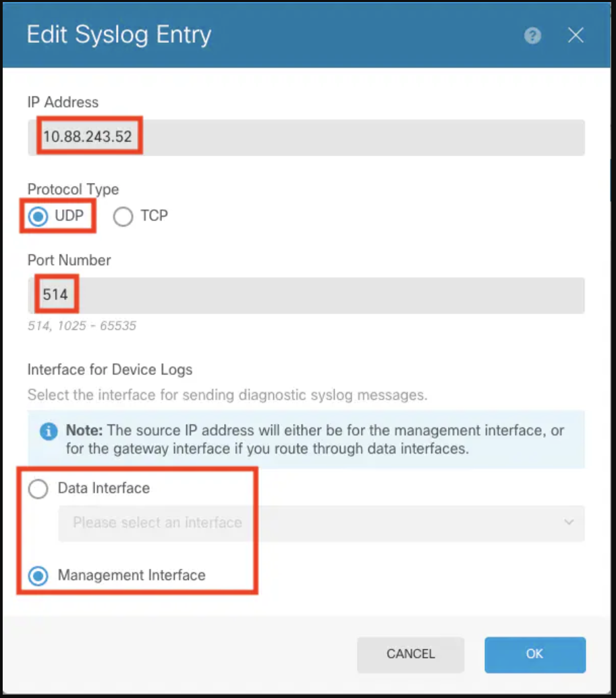Click the help question mark icon
Viewport: 616px width, 698px height.
(x=532, y=36)
